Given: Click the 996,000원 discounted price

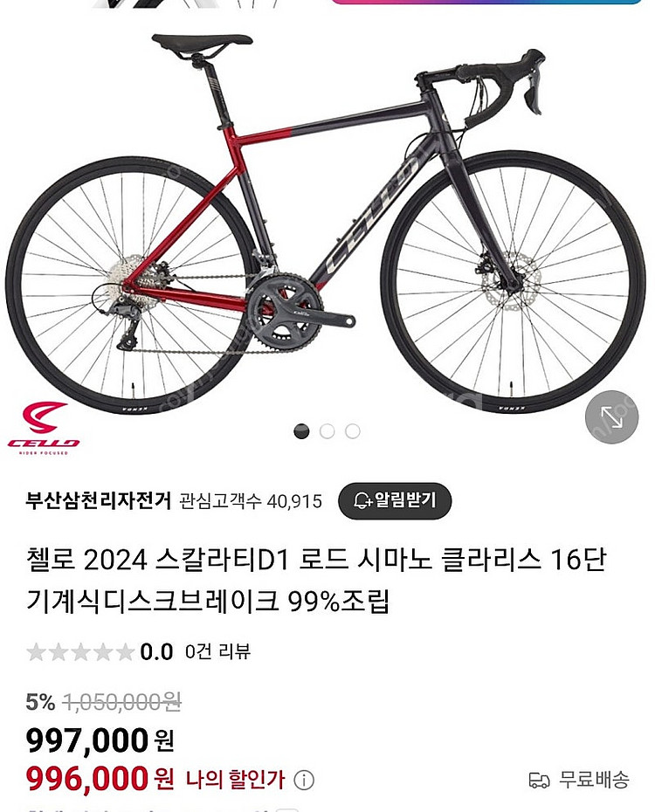Looking at the screenshot, I should [x=100, y=779].
